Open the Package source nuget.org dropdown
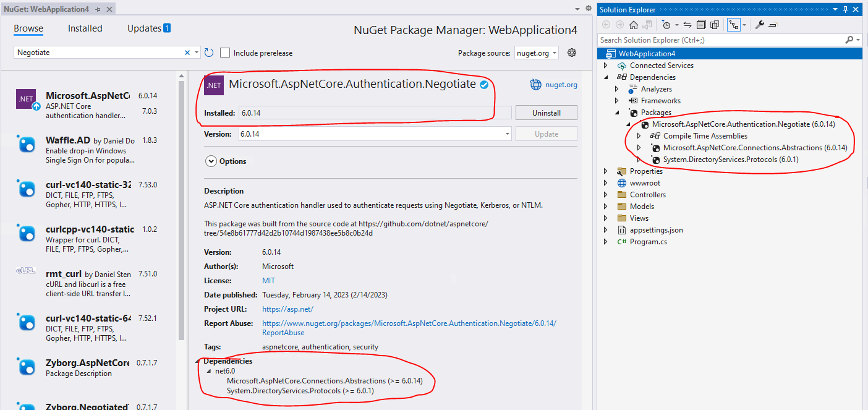The width and height of the screenshot is (868, 410). (536, 53)
